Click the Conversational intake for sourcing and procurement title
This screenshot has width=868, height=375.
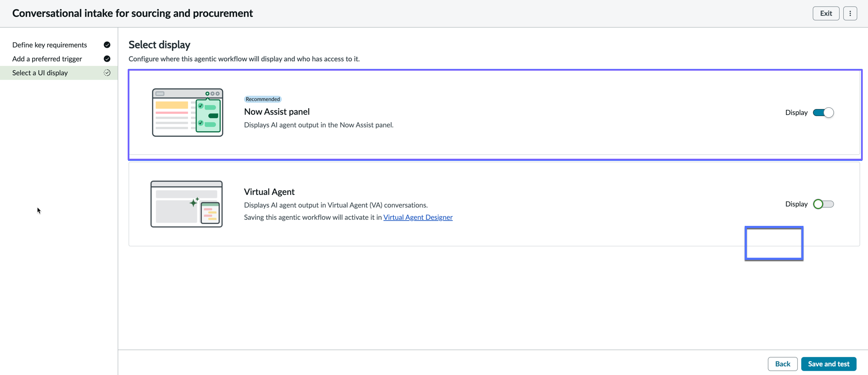click(132, 14)
